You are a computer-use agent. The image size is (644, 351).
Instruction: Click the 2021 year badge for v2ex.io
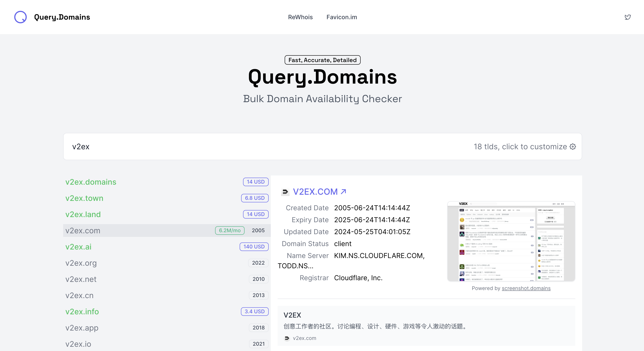click(258, 344)
